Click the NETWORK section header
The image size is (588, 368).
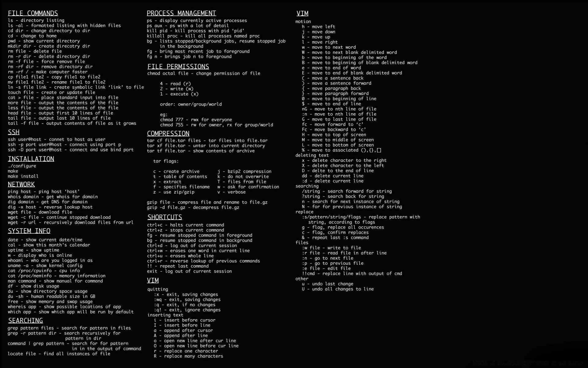(21, 184)
